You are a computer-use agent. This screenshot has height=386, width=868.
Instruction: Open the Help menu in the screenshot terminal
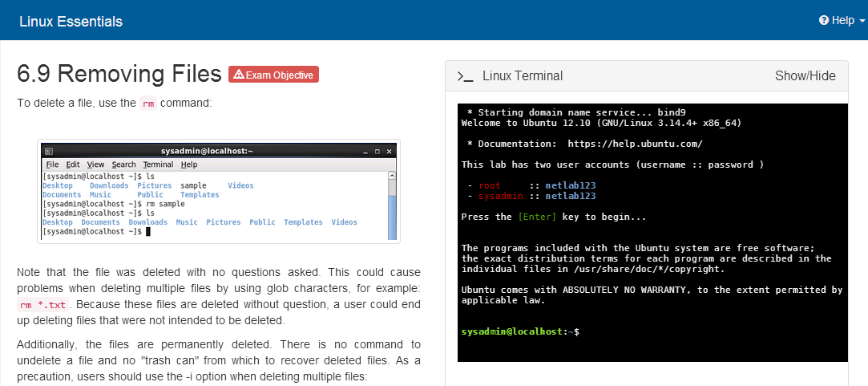coord(189,165)
